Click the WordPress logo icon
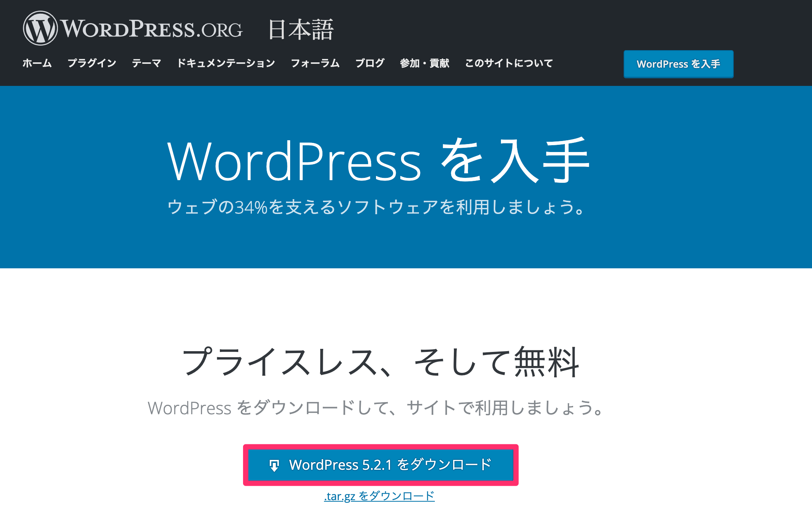 pyautogui.click(x=40, y=28)
